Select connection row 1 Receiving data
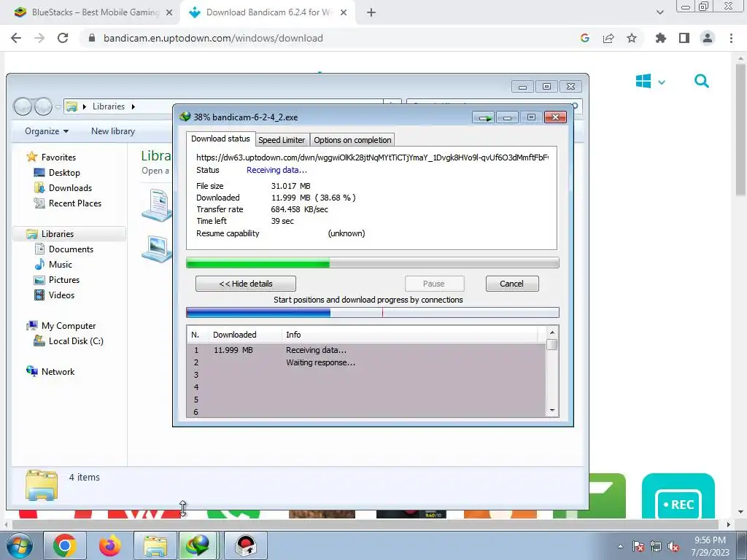Image resolution: width=747 pixels, height=560 pixels. [366, 350]
